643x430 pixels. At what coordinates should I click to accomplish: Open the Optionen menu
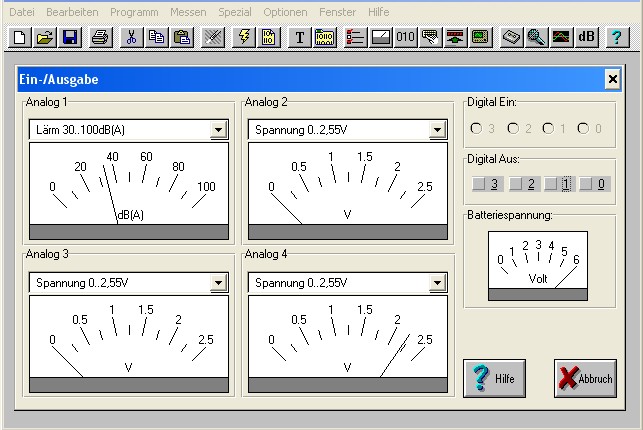pos(285,11)
